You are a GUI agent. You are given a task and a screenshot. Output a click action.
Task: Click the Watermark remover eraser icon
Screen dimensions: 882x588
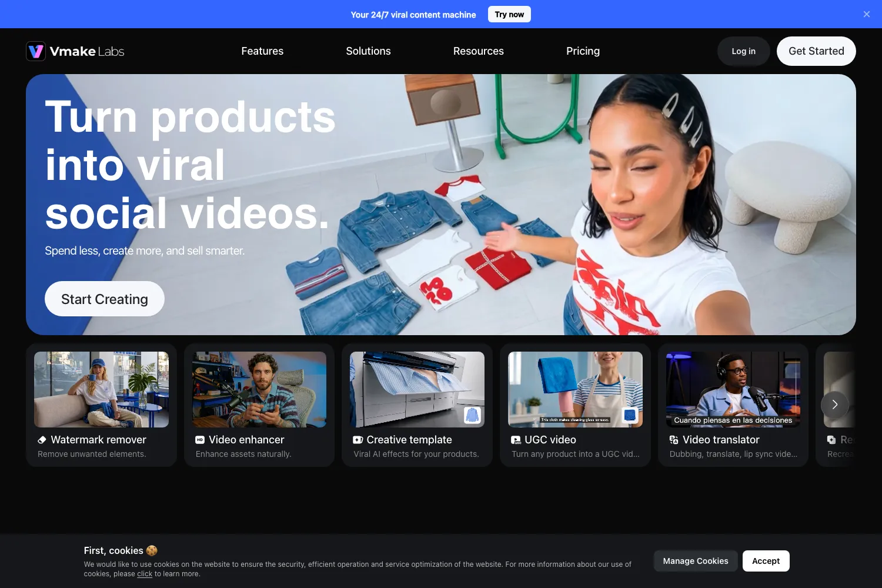tap(42, 440)
